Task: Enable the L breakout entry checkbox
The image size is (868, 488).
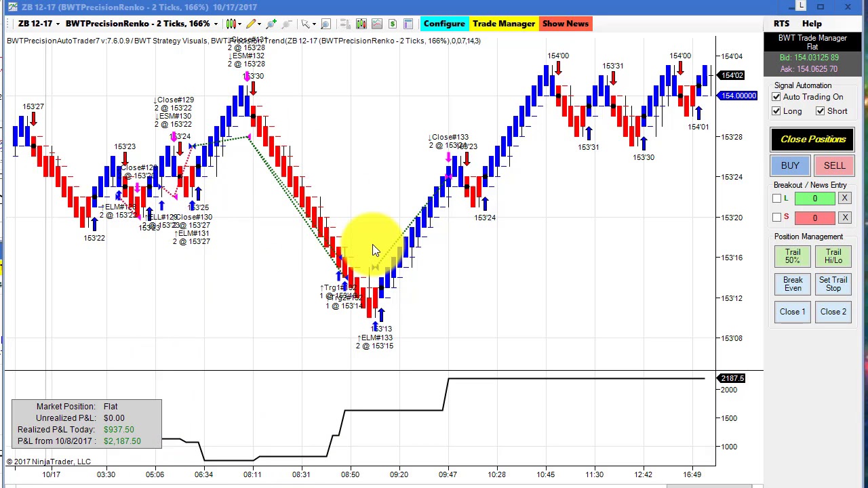Action: tap(777, 198)
